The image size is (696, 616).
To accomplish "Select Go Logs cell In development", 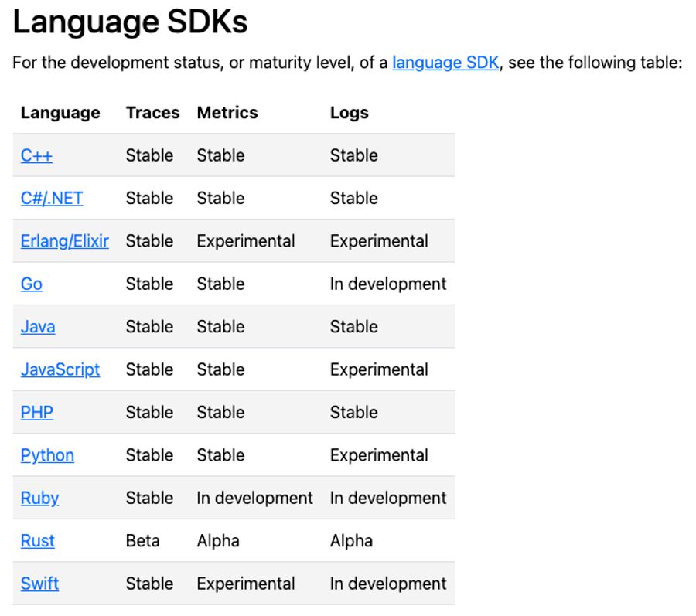I will click(388, 284).
